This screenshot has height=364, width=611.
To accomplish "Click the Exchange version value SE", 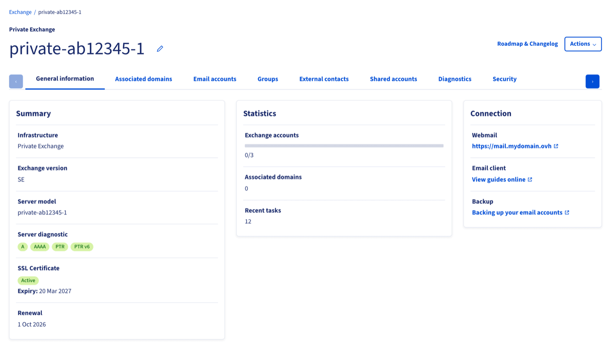I will pyautogui.click(x=21, y=179).
